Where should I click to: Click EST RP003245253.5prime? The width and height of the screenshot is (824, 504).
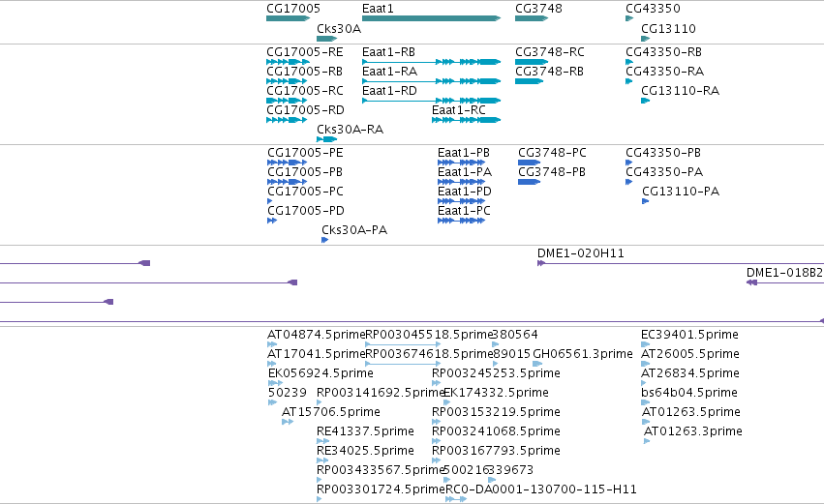496,373
